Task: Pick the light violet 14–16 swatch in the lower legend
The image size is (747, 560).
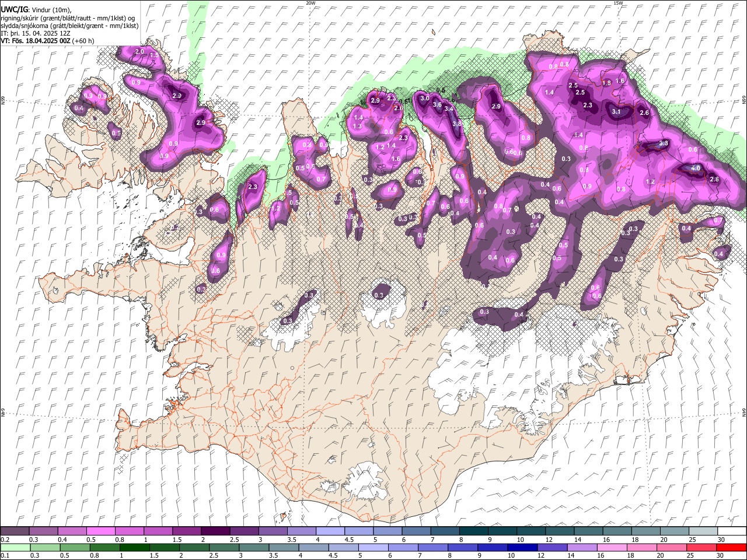Action: tap(582, 547)
